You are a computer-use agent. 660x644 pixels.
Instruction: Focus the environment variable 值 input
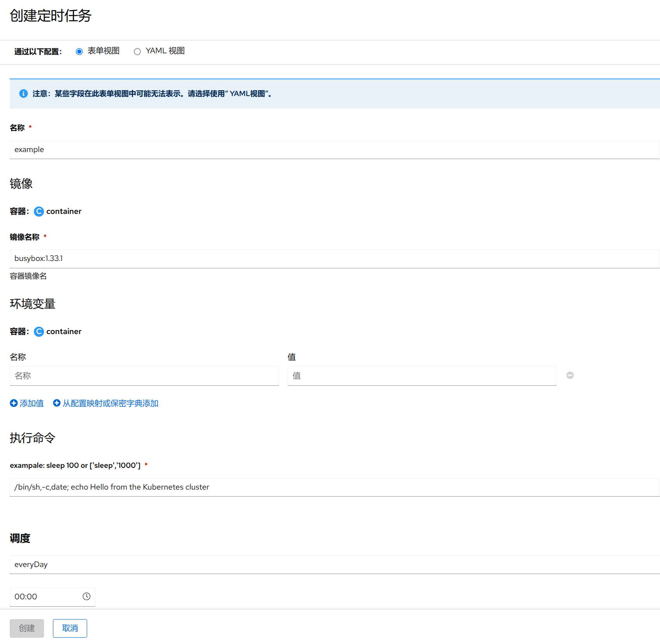tap(422, 376)
